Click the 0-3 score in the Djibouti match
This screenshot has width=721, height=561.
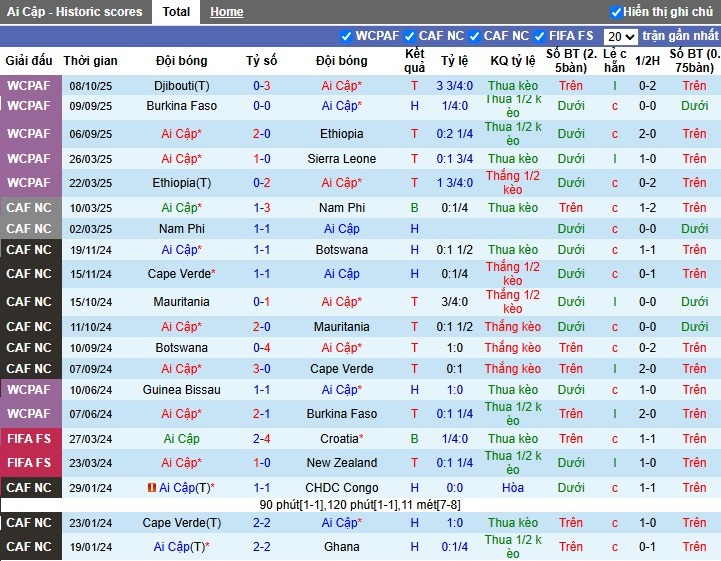pyautogui.click(x=262, y=86)
